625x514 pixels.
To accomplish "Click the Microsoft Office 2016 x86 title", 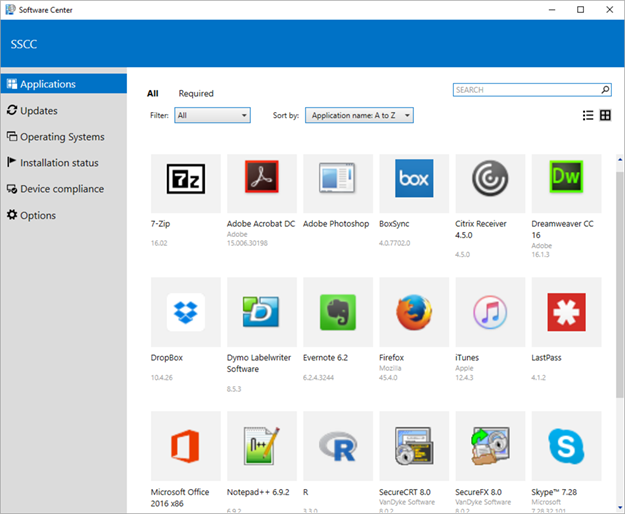I will pos(180,497).
